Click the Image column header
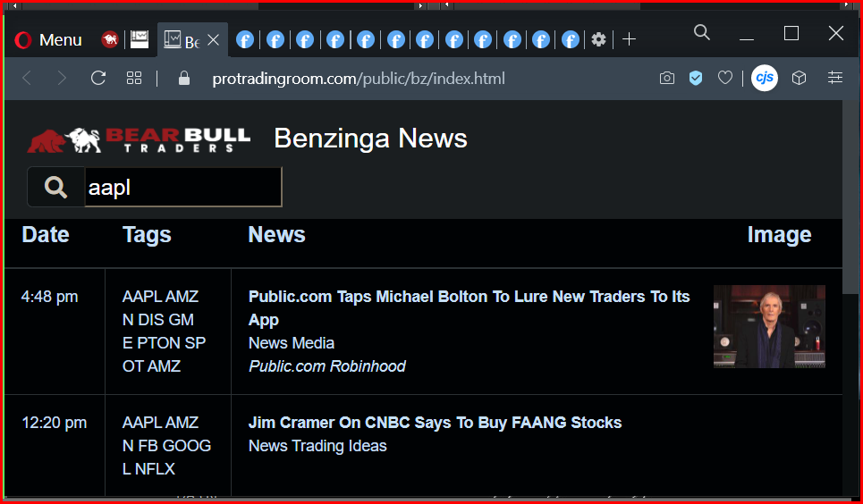 [779, 235]
